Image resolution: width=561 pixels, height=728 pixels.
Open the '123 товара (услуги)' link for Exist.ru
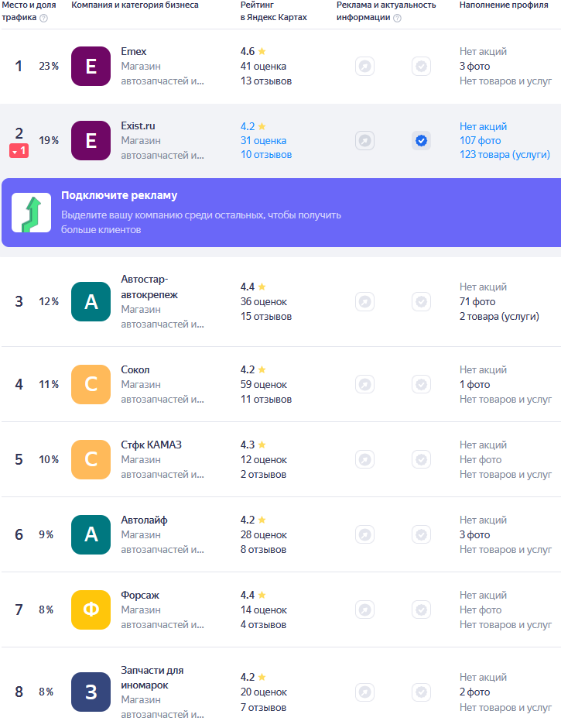click(505, 155)
